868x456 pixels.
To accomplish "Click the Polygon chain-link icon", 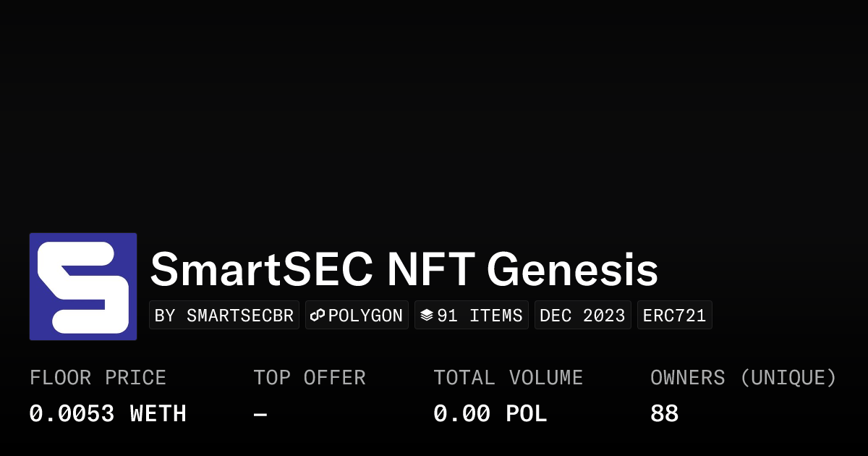I will pos(318,316).
